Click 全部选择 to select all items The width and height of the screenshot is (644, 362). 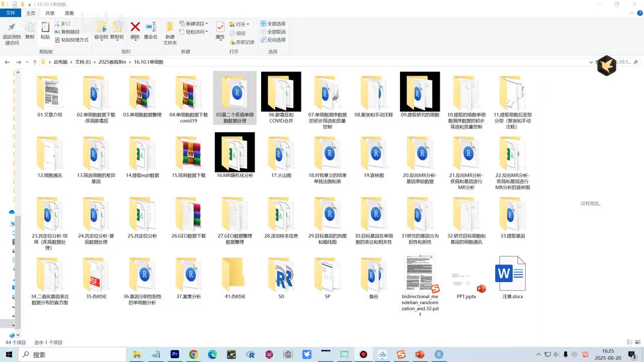click(x=273, y=24)
